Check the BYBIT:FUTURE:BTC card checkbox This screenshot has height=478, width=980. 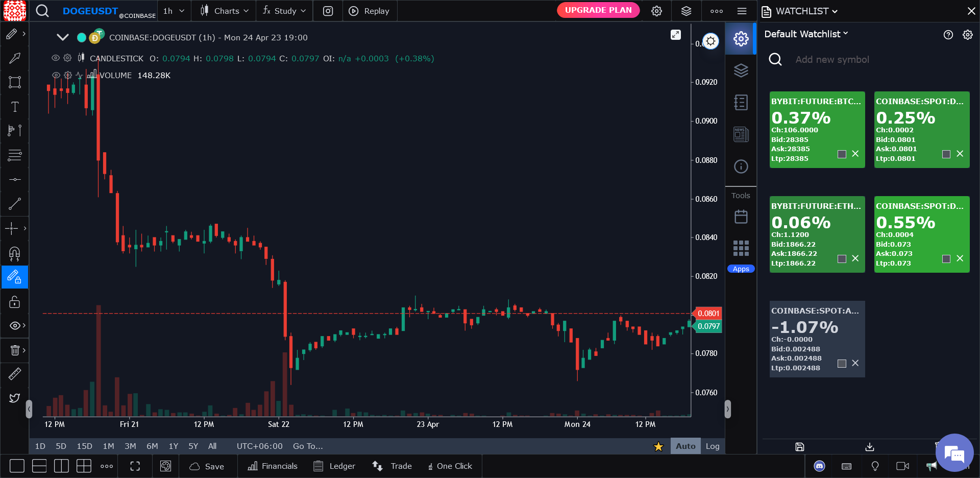tap(842, 154)
